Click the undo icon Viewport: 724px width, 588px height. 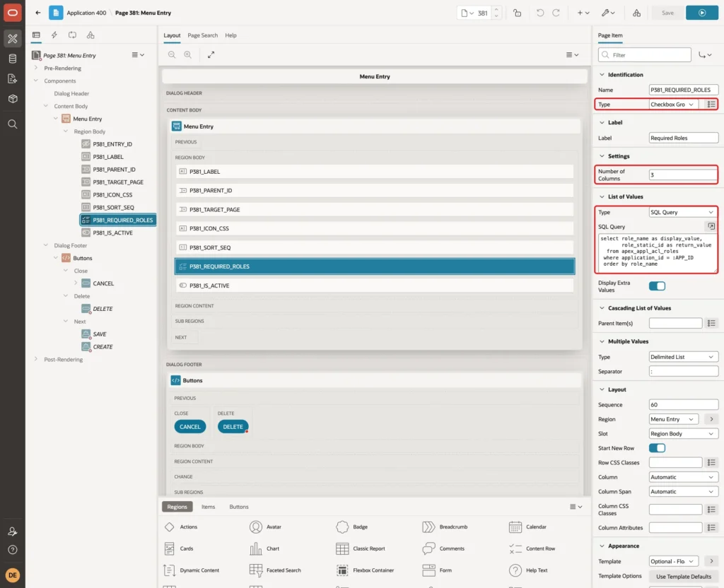[x=539, y=13]
